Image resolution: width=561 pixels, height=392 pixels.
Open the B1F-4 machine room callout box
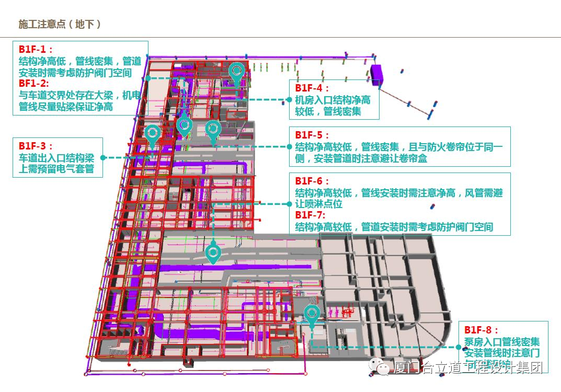pos(334,99)
